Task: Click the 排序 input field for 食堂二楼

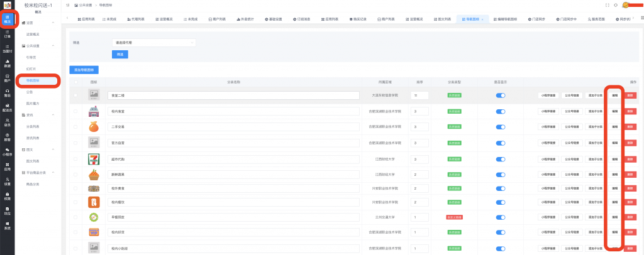Action: [x=419, y=95]
